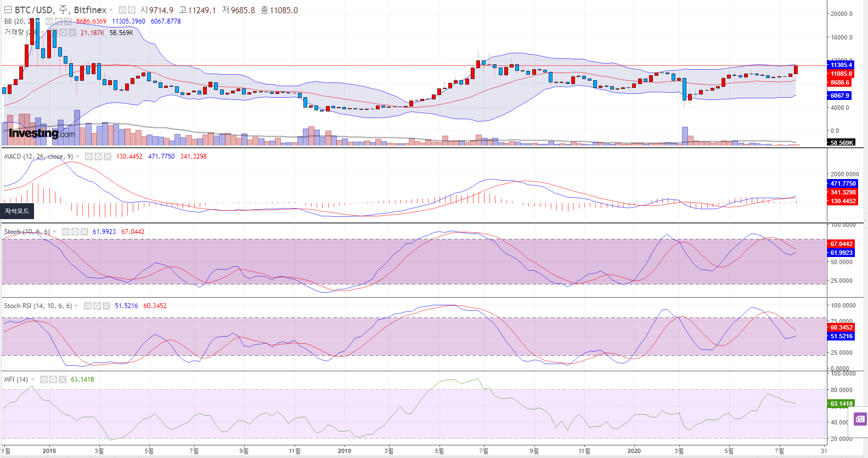This screenshot has height=458, width=868.
Task: Click the BB upper value 11305.3960 in legend
Action: tap(128, 21)
